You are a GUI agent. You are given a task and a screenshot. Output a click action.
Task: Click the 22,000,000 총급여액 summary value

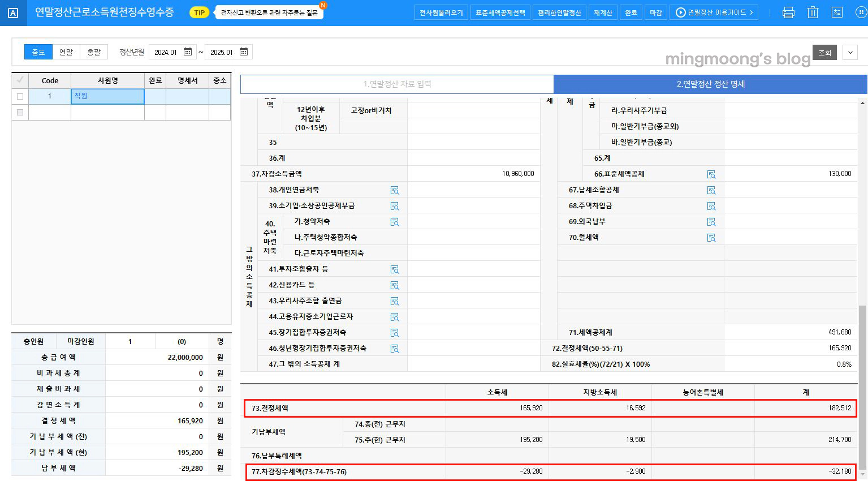185,358
